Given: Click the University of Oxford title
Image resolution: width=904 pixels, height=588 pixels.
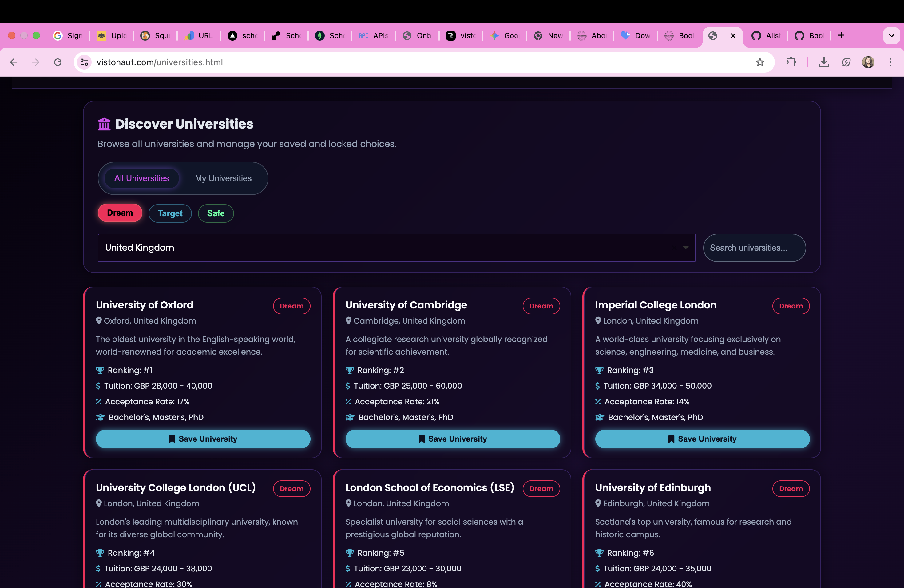Looking at the screenshot, I should tap(145, 305).
